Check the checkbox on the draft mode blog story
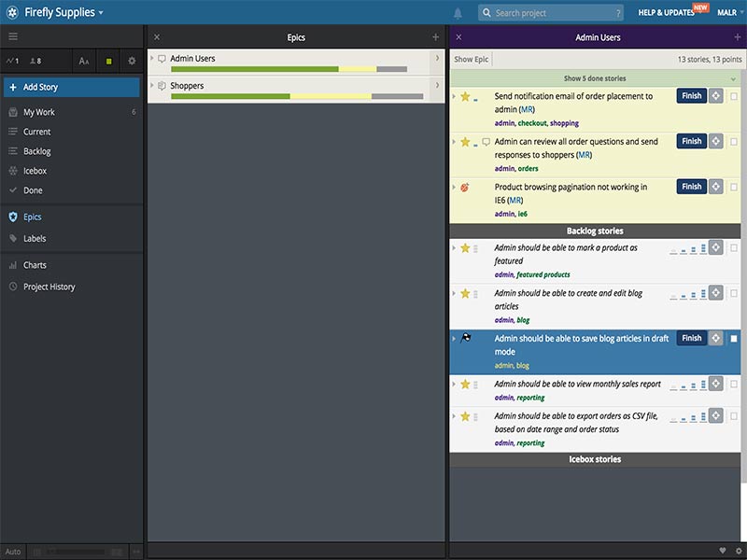This screenshot has height=560, width=747. [733, 338]
